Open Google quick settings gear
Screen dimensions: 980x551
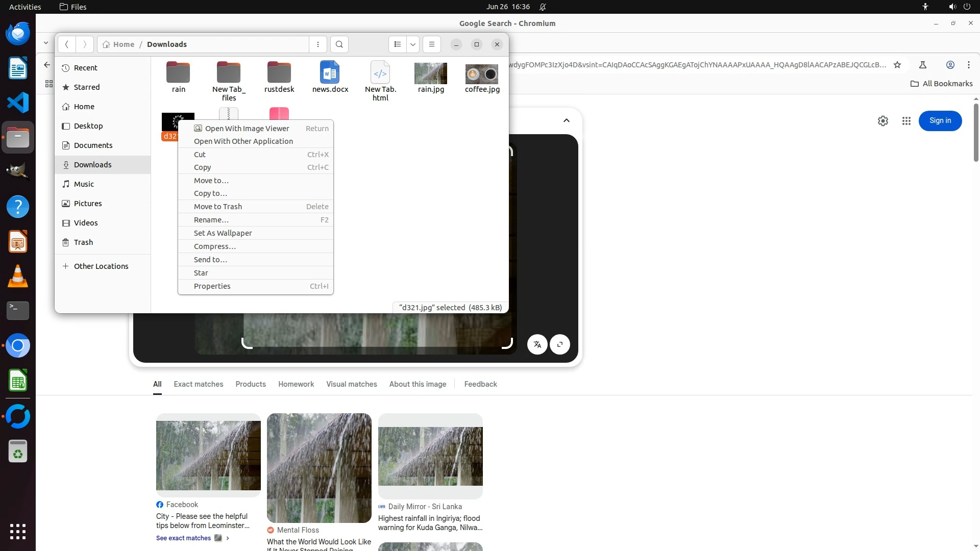(883, 121)
